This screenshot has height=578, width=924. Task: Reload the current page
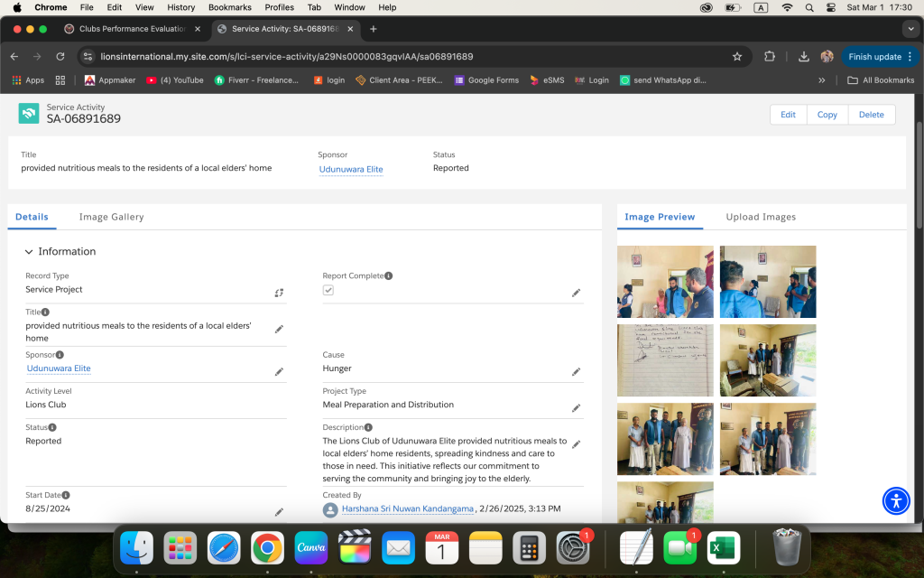pyautogui.click(x=60, y=57)
